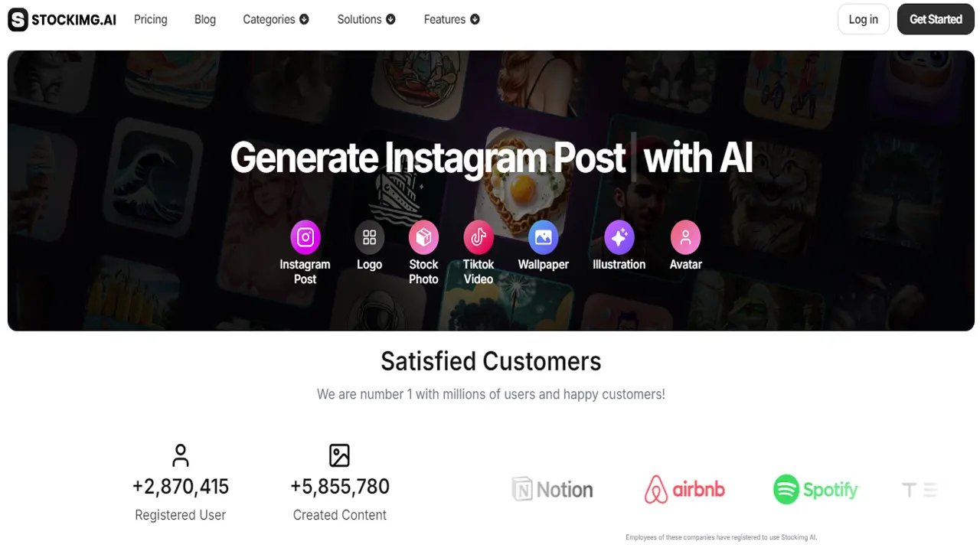
Task: Click the Registered User person icon
Action: pyautogui.click(x=181, y=455)
